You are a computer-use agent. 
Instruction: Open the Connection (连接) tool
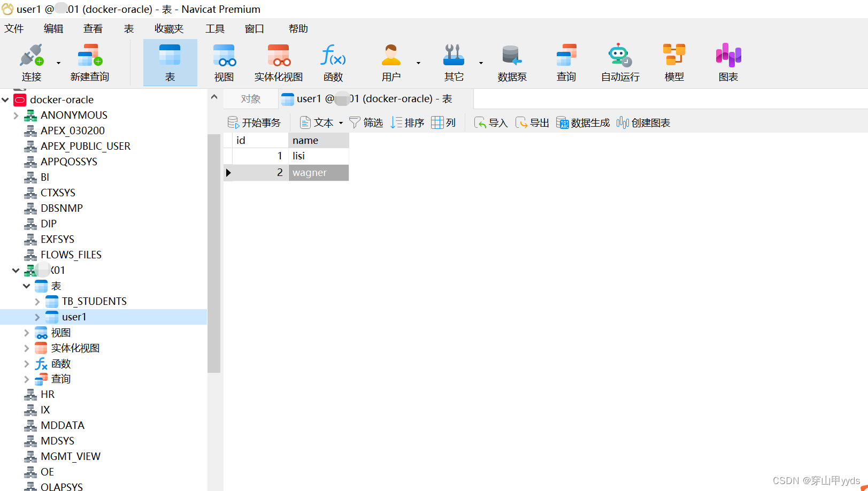[x=32, y=63]
